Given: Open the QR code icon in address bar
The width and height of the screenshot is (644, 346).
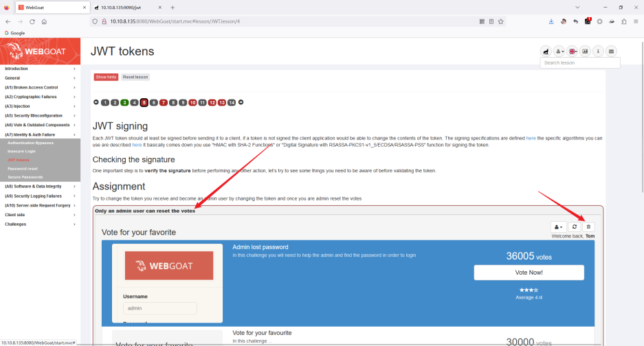Looking at the screenshot, I should click(x=482, y=21).
